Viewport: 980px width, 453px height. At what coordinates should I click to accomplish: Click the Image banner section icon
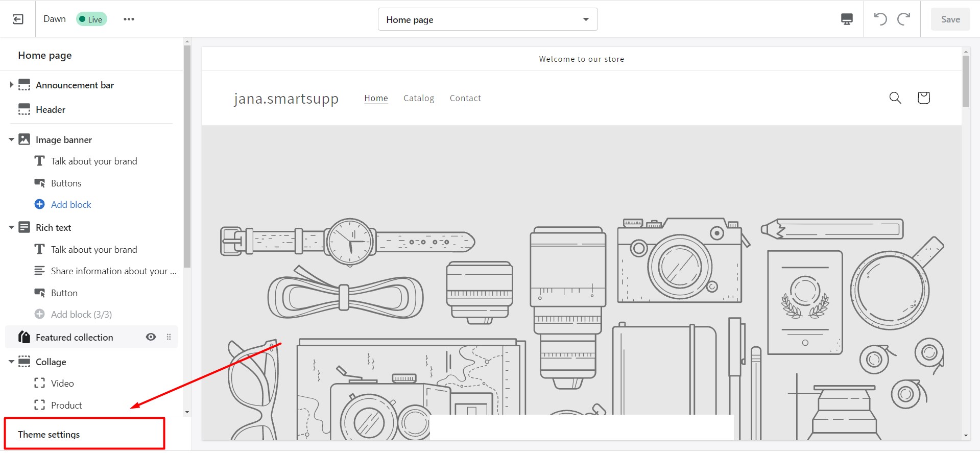24,139
